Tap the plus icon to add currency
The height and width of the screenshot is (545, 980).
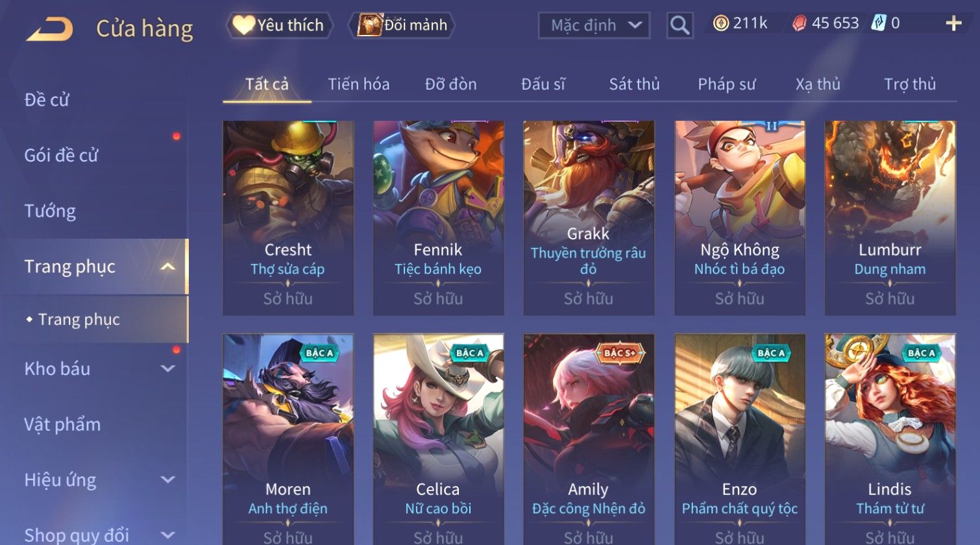tap(953, 23)
